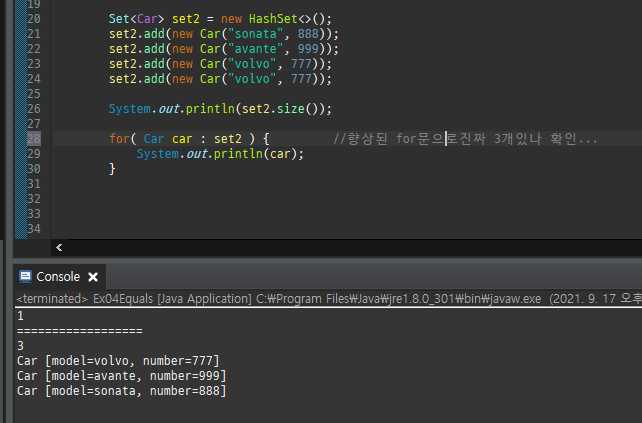The height and width of the screenshot is (423, 642).
Task: Click the number 888 on line 21
Action: click(308, 34)
